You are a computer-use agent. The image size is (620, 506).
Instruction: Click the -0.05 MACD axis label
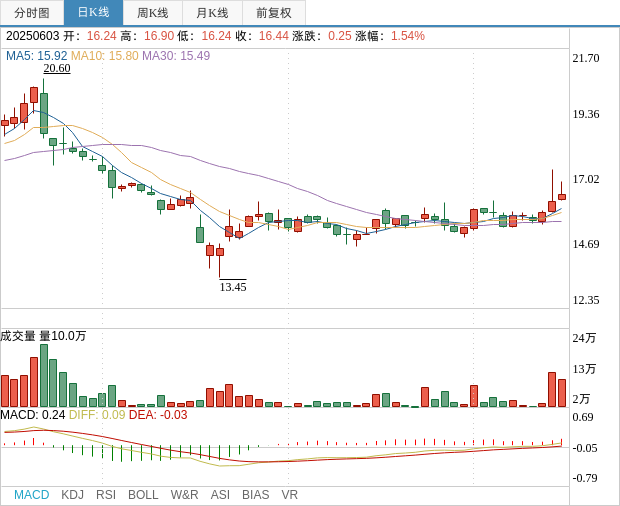[585, 448]
